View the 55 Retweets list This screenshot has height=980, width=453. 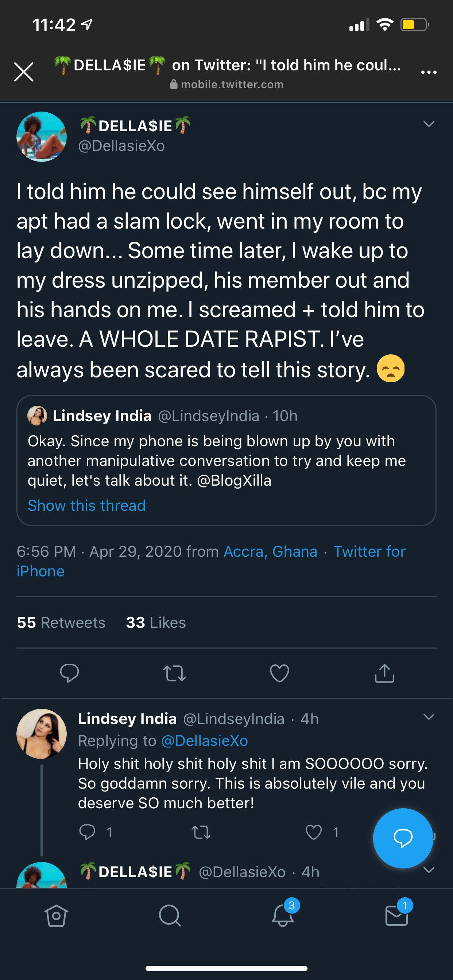point(61,622)
